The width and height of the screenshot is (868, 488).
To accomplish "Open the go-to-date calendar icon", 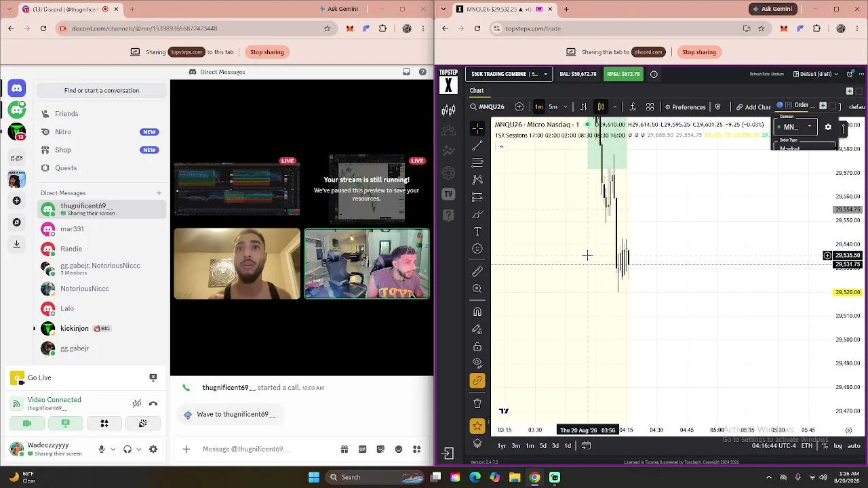I will tap(586, 445).
